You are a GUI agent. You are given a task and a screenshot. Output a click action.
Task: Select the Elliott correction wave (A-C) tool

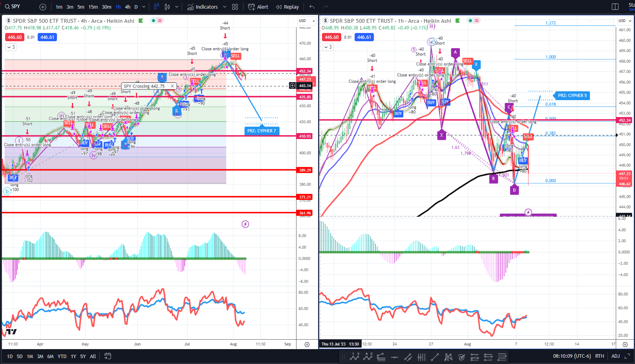pos(368,357)
